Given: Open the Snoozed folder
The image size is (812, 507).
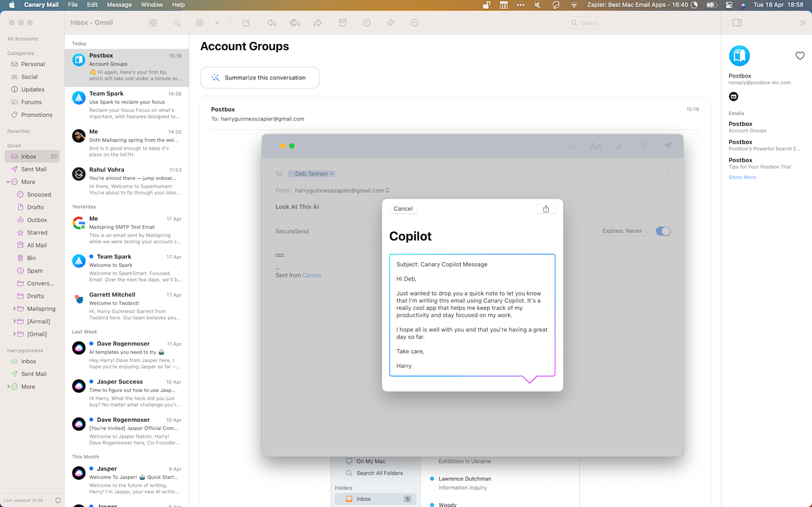Looking at the screenshot, I should 38,194.
